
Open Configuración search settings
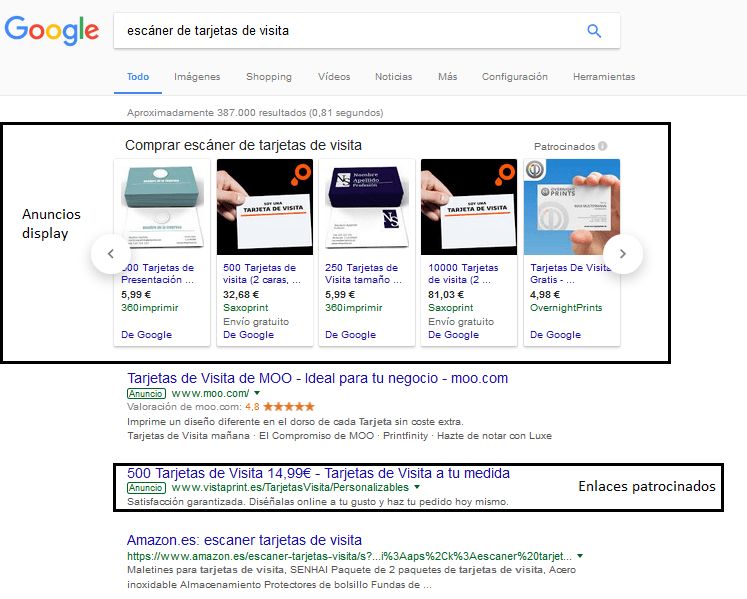(x=514, y=77)
